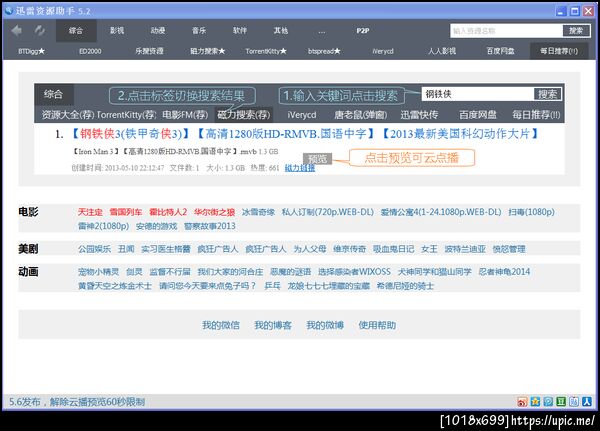Switch to the P2P tab
Viewport: 600px width, 431px height.
pos(363,31)
